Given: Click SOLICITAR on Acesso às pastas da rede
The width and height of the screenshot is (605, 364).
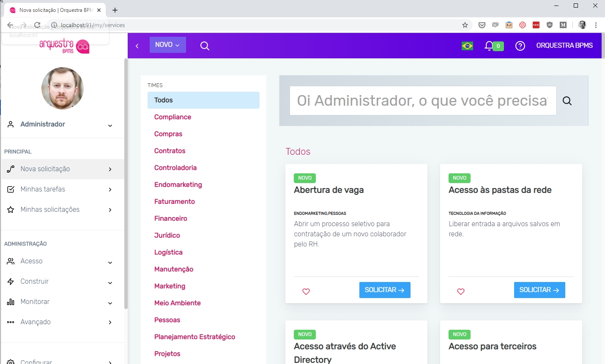Looking at the screenshot, I should point(539,290).
